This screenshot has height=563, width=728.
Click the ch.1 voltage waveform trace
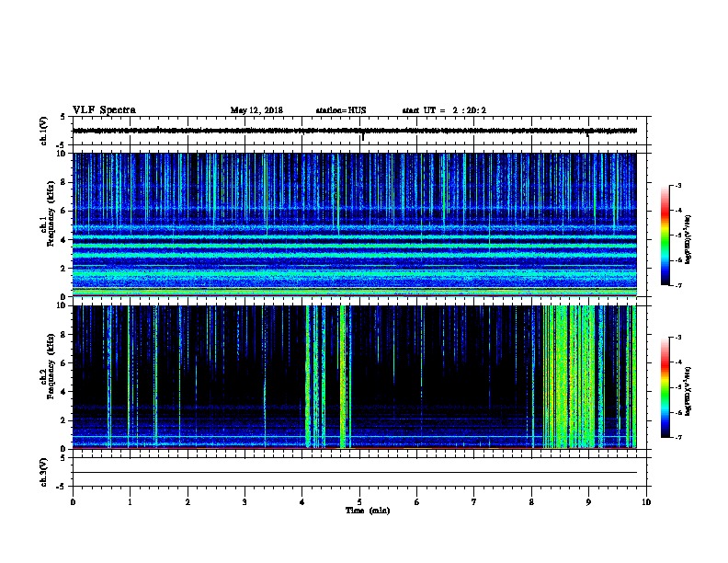(355, 131)
